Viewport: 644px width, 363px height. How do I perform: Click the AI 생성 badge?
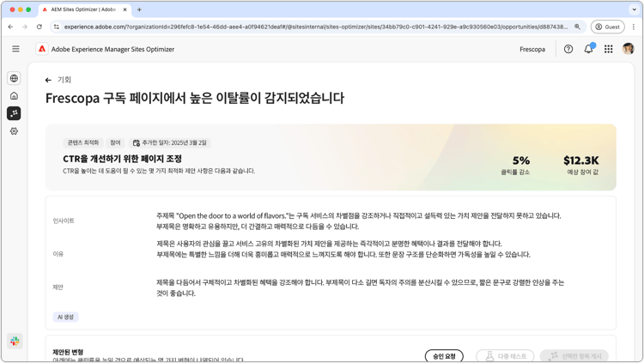click(65, 317)
